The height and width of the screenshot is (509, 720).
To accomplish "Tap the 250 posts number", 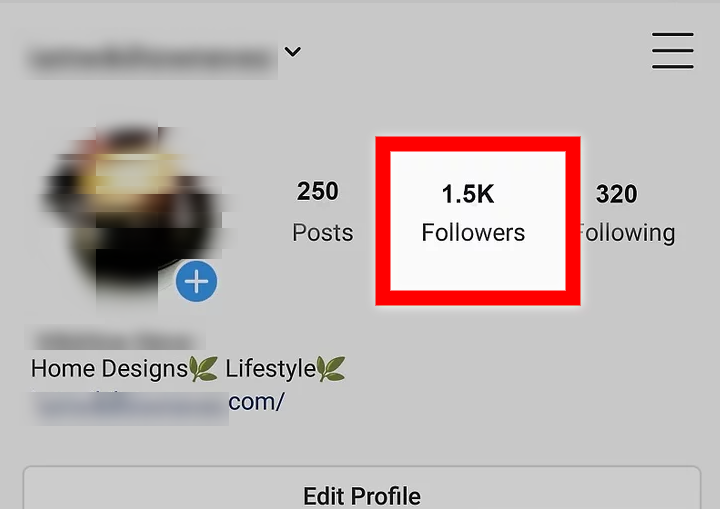I will (318, 191).
